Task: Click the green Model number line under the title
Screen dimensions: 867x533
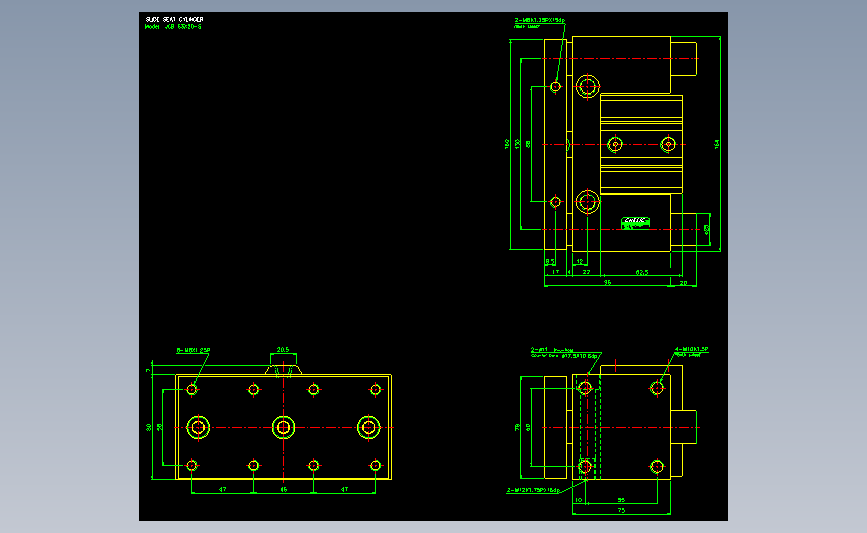Action: pos(173,27)
